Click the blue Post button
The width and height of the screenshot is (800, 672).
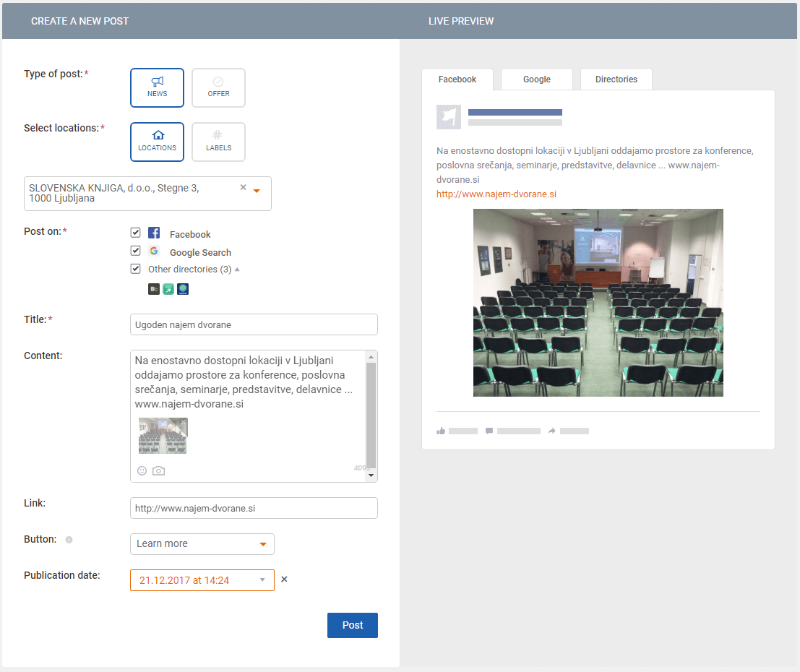[x=352, y=625]
